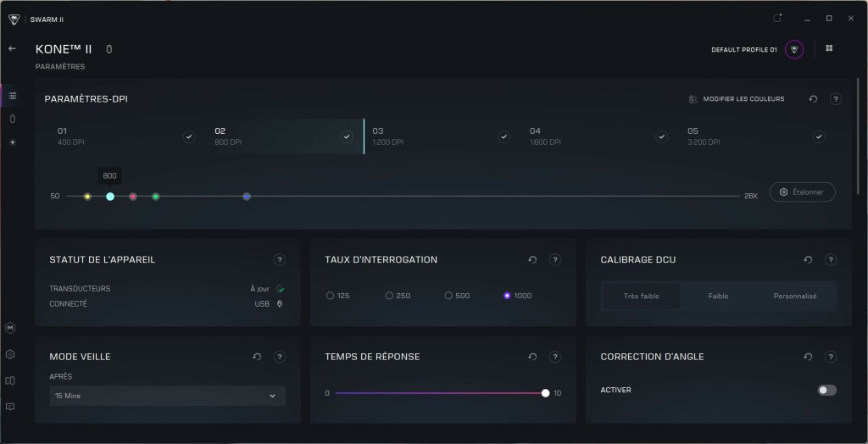Click the pink DPI slider marker
Viewport: 868px width, 444px height.
tap(133, 197)
